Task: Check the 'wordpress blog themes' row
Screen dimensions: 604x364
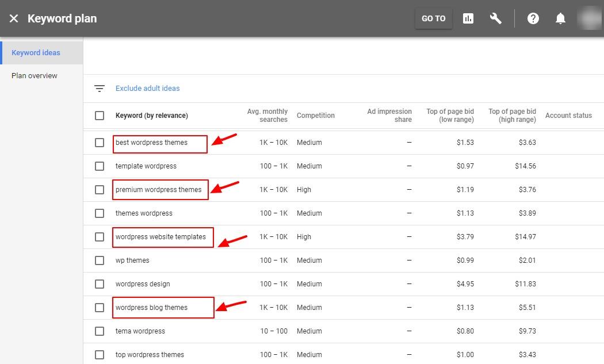Action: click(x=100, y=308)
